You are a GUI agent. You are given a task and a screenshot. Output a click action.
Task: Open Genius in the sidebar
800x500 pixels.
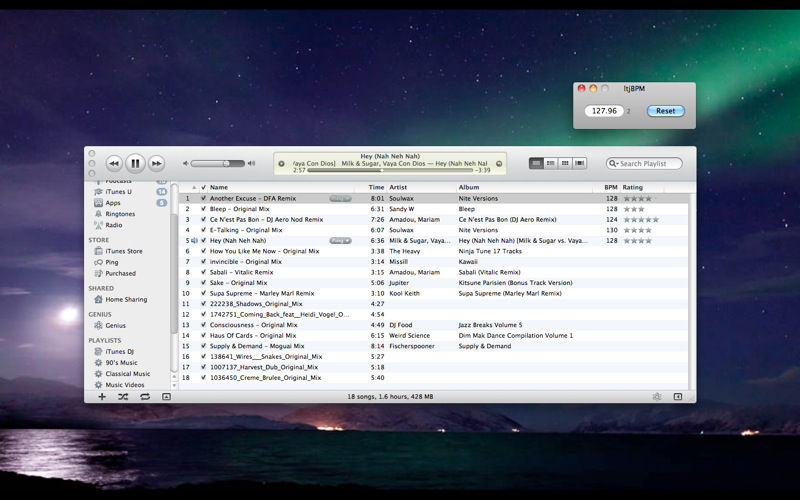point(115,326)
